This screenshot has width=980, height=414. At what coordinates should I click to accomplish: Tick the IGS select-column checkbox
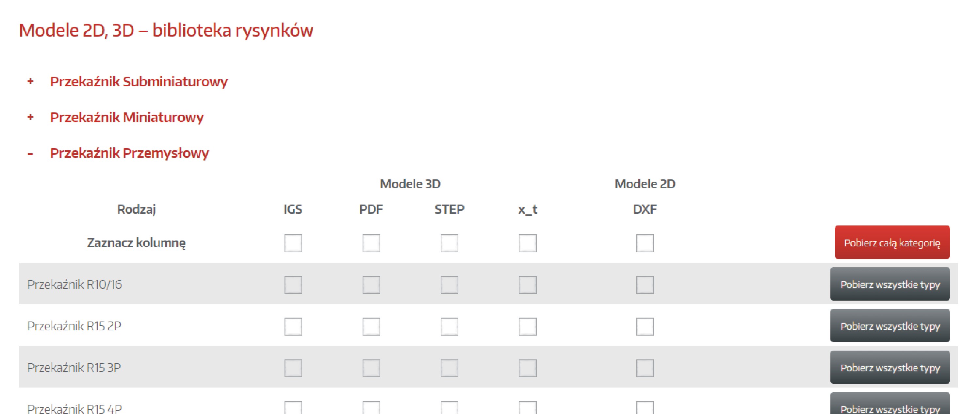pyautogui.click(x=293, y=243)
